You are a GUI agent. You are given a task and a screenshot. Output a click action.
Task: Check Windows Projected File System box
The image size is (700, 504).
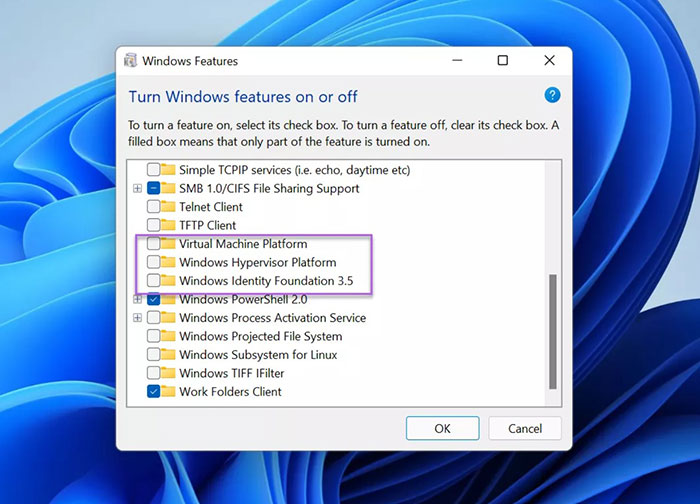click(x=154, y=336)
